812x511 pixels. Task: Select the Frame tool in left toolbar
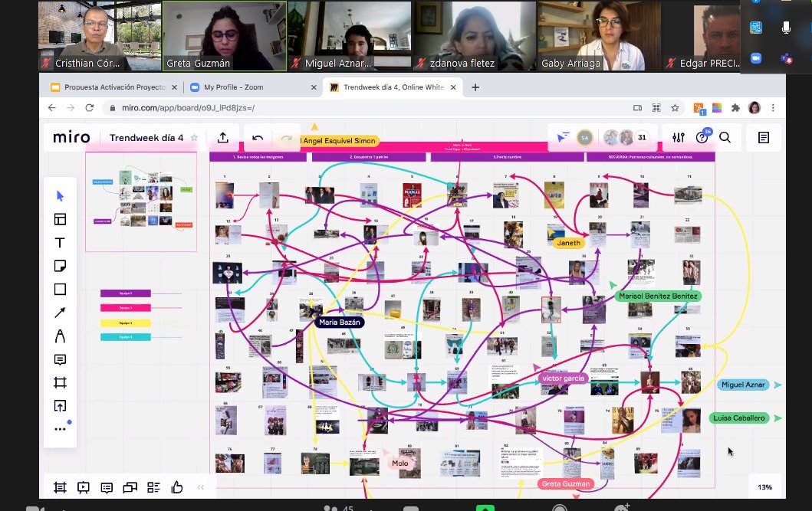pos(60,383)
